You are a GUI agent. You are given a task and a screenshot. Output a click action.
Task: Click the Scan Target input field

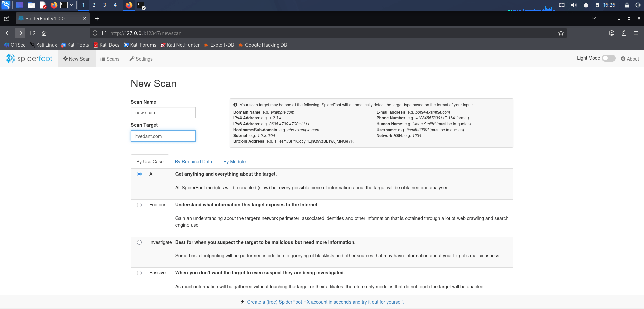[x=163, y=136]
